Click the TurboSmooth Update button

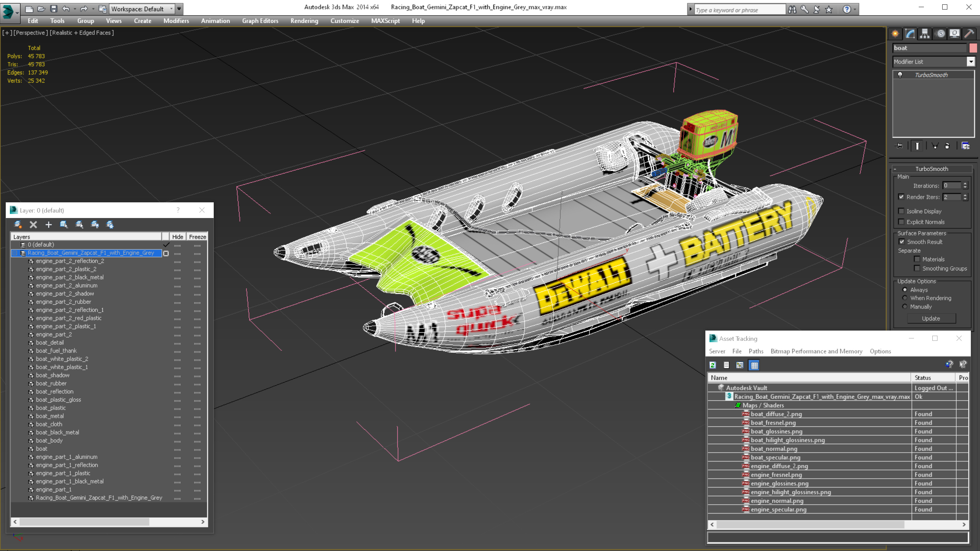[931, 318]
